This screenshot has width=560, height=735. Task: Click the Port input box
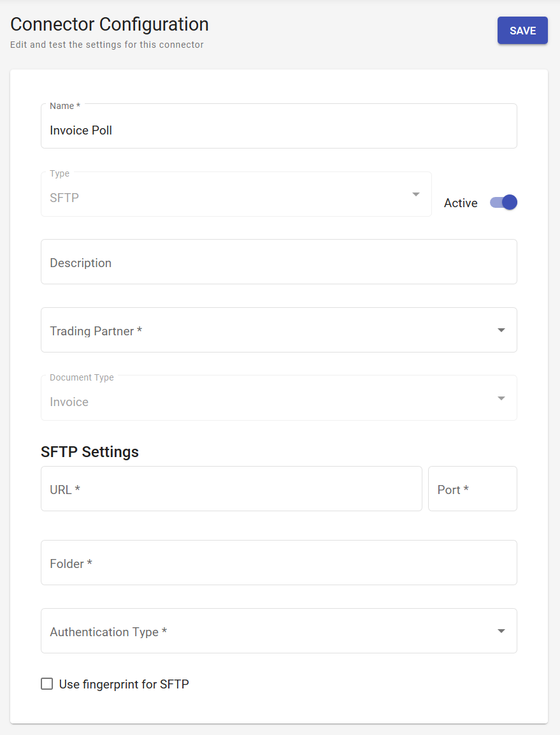(x=472, y=489)
